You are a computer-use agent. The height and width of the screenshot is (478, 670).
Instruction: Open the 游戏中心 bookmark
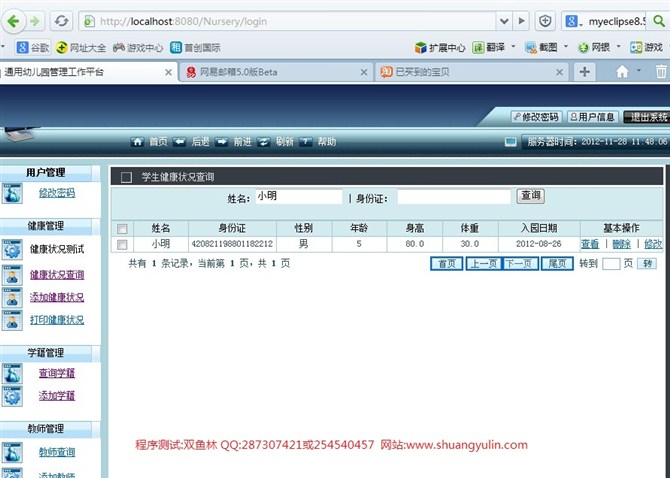point(138,47)
